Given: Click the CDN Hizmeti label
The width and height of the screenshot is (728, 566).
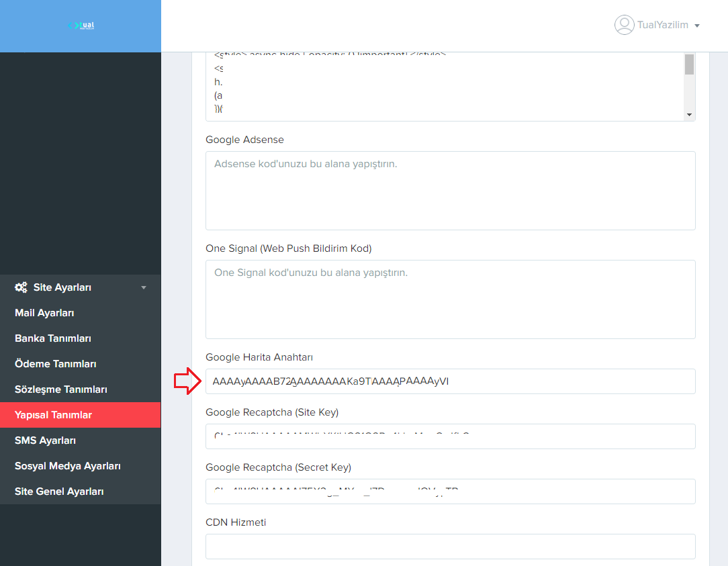Looking at the screenshot, I should coord(236,522).
